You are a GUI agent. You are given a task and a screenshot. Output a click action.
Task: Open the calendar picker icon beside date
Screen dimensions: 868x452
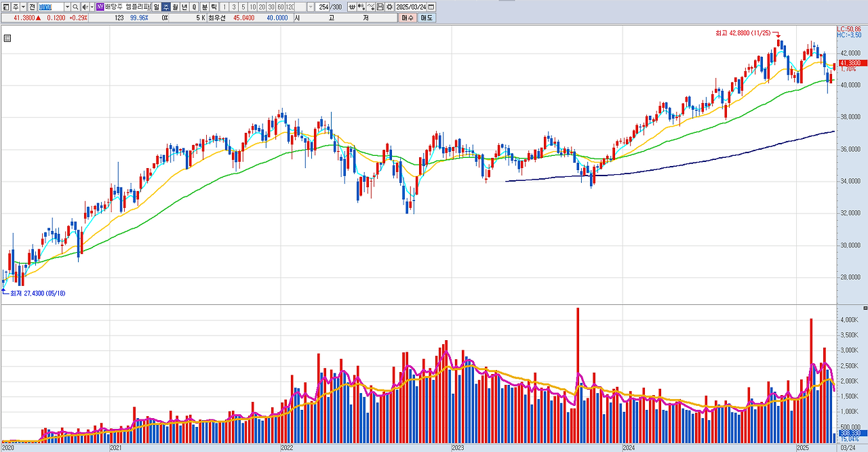pyautogui.click(x=431, y=7)
